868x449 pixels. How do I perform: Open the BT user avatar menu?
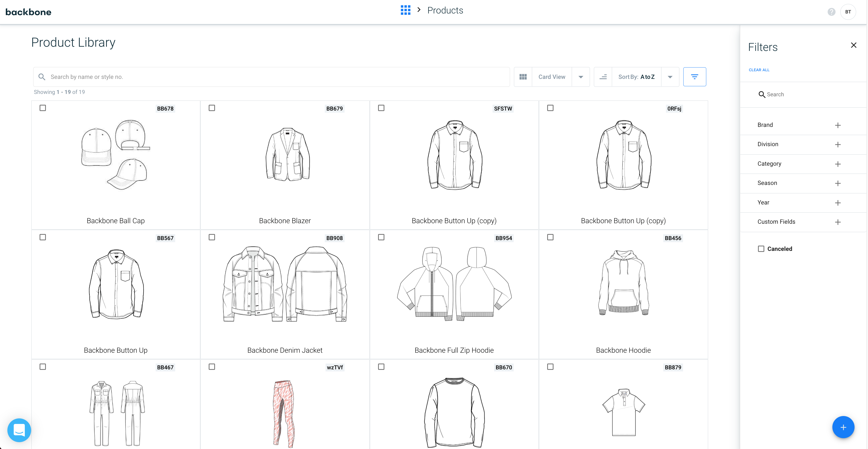(848, 12)
